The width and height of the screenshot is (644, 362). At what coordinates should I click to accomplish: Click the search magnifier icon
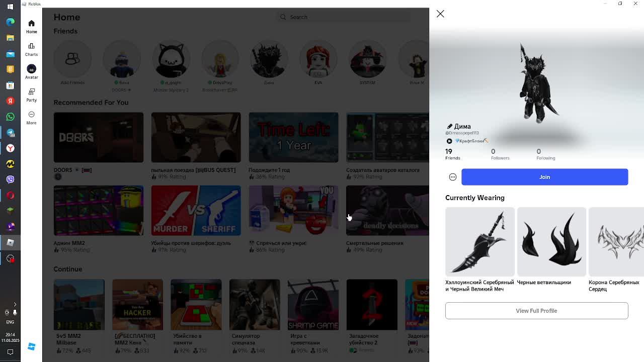(x=283, y=17)
